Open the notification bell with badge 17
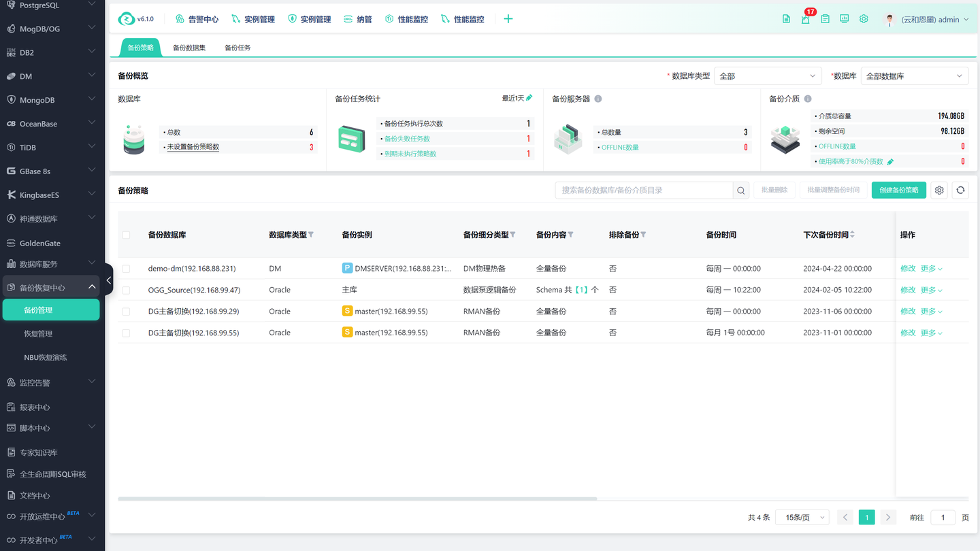Image resolution: width=980 pixels, height=551 pixels. click(x=806, y=19)
